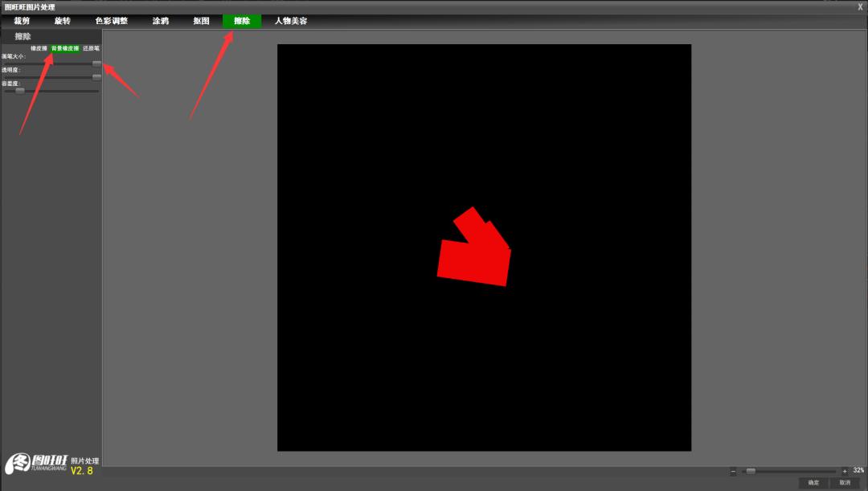
Task: Click the zoom slider handle
Action: tap(751, 472)
